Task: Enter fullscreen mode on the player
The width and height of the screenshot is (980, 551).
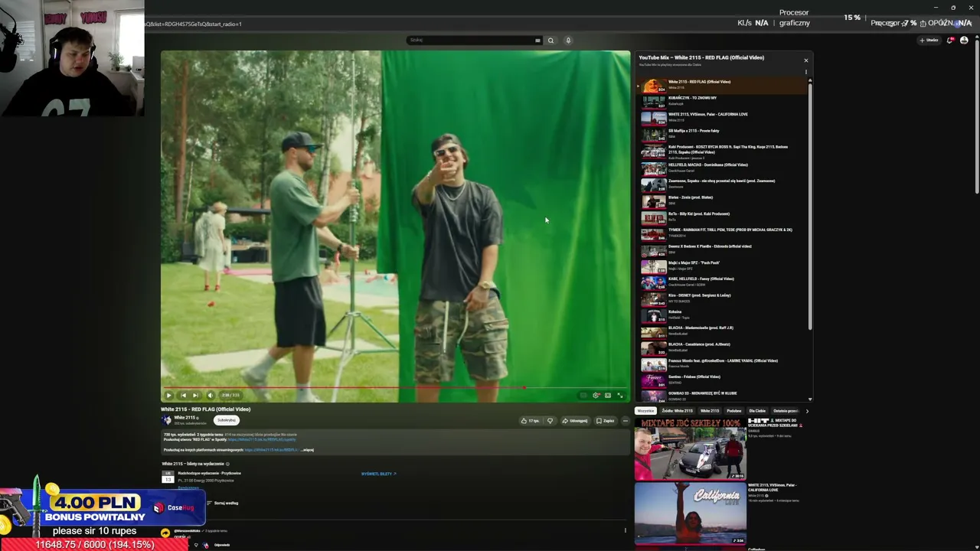Action: [x=620, y=395]
